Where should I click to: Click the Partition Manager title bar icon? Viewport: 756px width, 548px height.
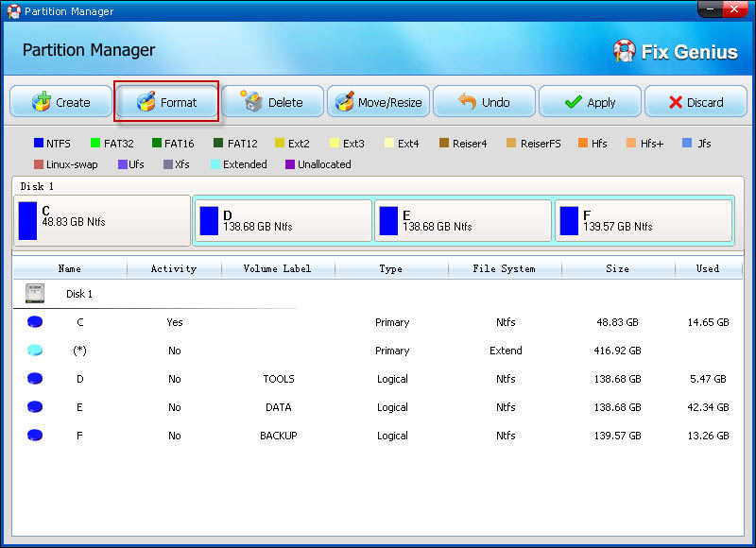14,11
